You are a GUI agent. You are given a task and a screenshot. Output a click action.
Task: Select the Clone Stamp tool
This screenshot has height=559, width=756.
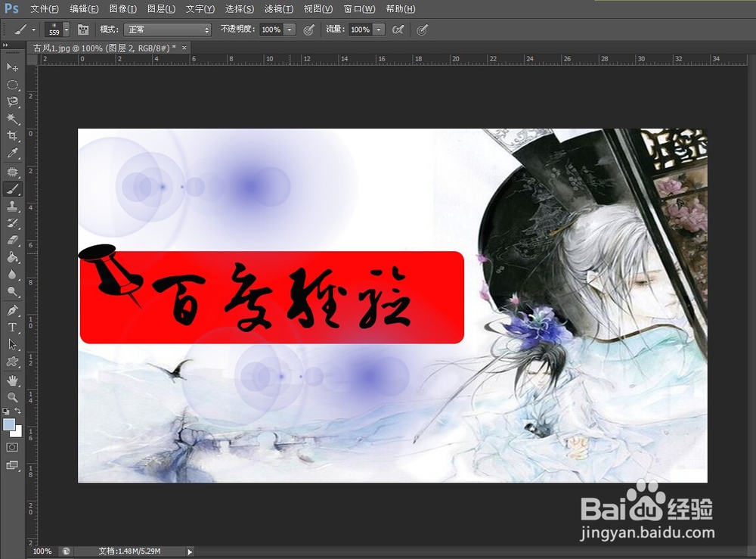point(12,207)
